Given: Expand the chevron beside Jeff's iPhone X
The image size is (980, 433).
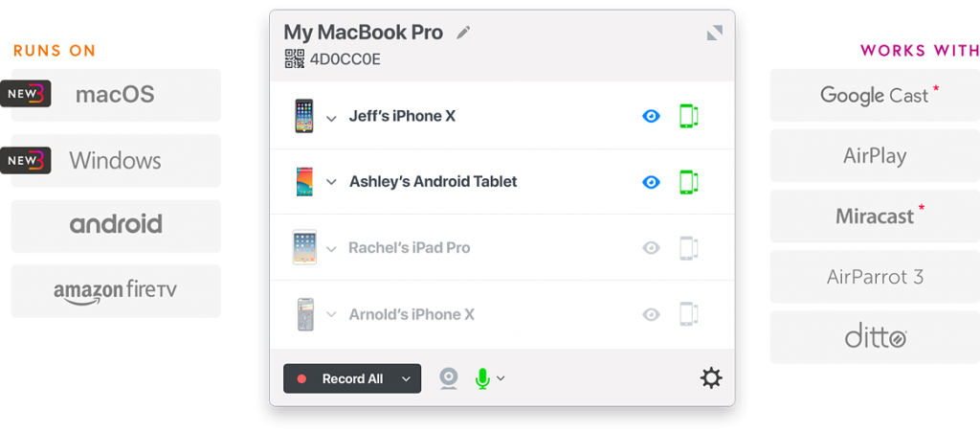Looking at the screenshot, I should click(331, 118).
